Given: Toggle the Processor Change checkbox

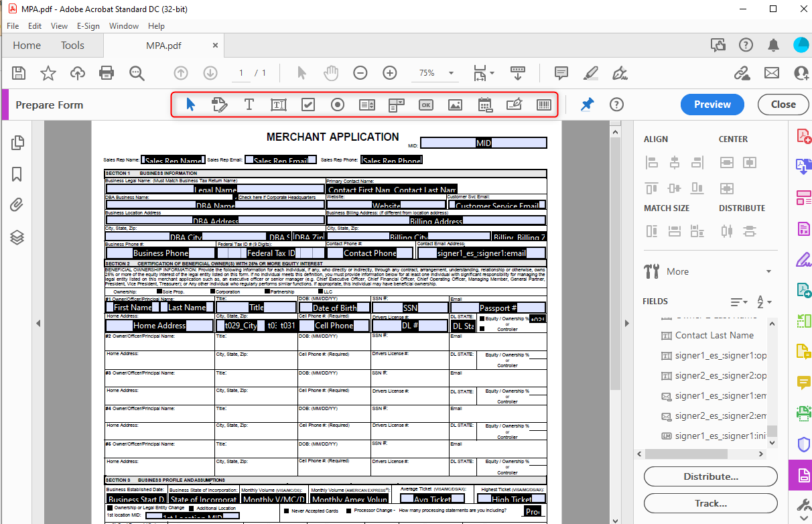Looking at the screenshot, I should [x=347, y=511].
